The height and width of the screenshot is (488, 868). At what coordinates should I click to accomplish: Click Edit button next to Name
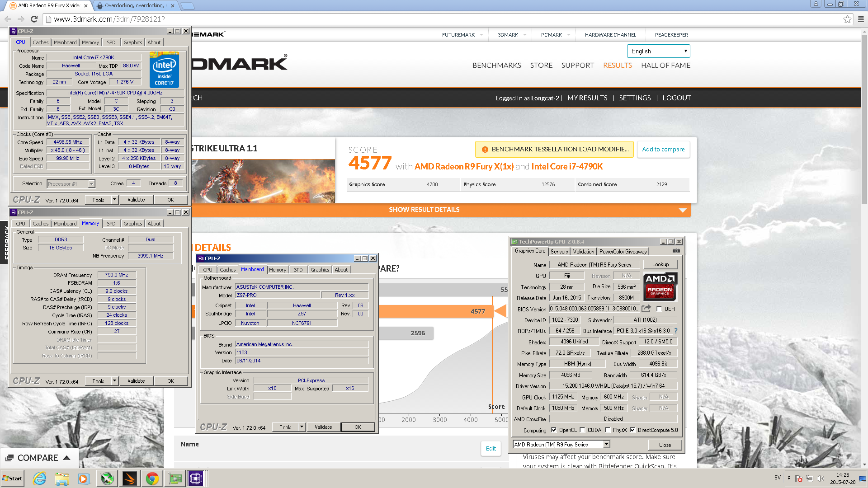[491, 448]
